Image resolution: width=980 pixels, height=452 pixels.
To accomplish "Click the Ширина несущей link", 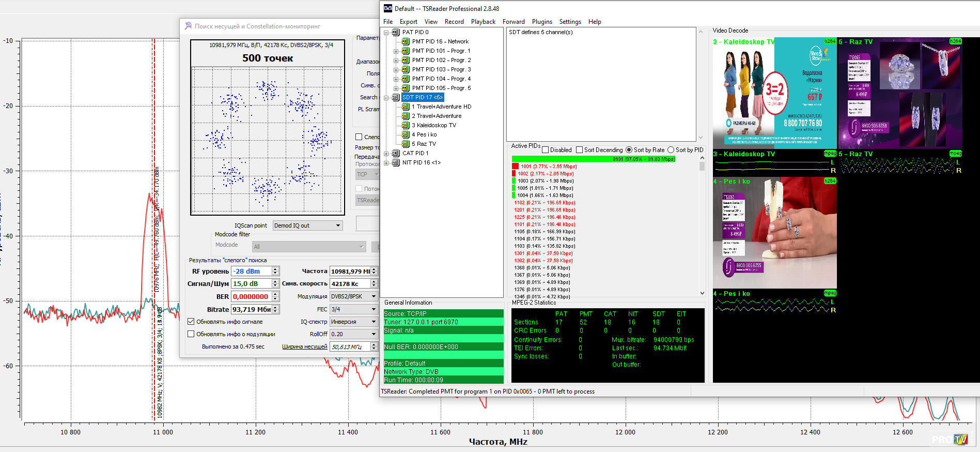I will 304,346.
